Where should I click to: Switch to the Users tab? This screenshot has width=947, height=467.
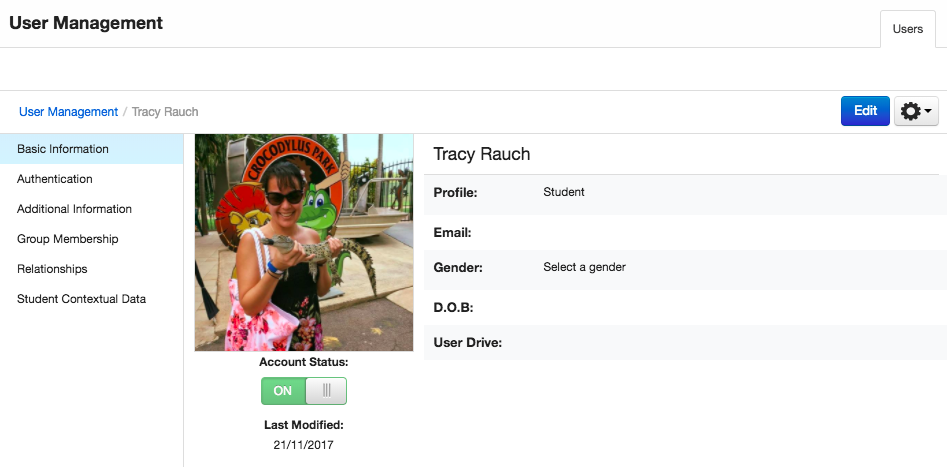pyautogui.click(x=908, y=29)
